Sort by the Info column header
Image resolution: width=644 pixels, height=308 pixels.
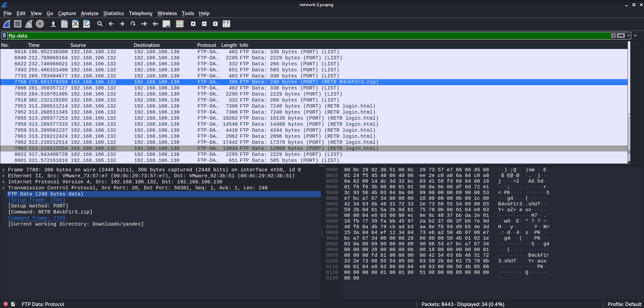(433, 45)
